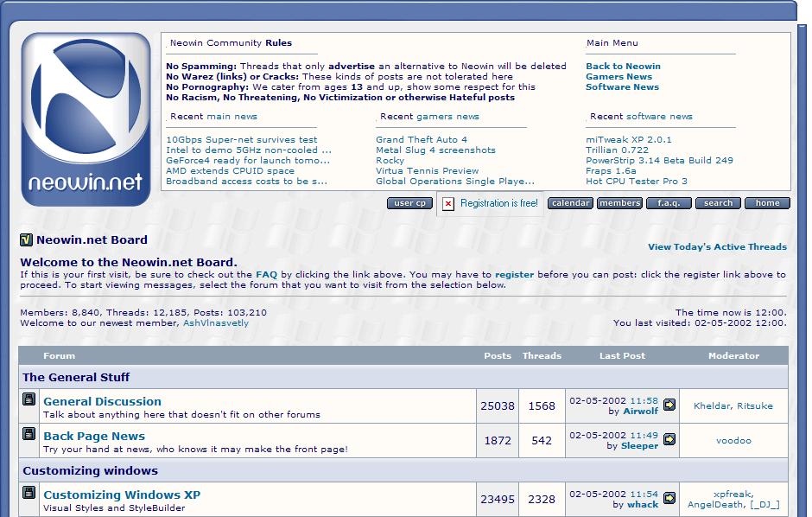Open miTweak XP 2.0.1 software news

629,140
